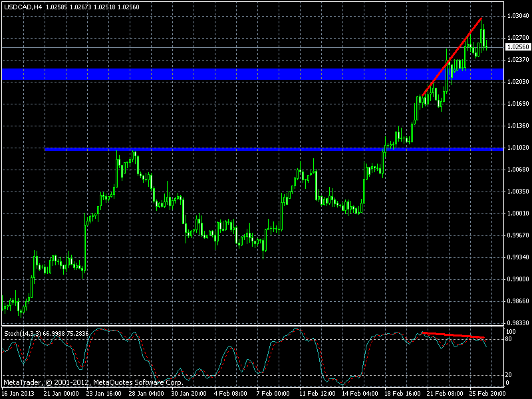
Task: Click the 1.02700 price axis label
Action: (x=519, y=38)
